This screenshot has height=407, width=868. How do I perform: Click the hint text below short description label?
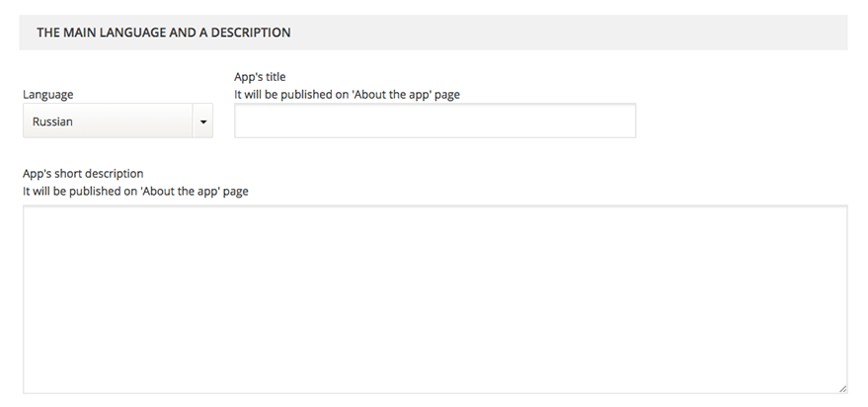(135, 192)
